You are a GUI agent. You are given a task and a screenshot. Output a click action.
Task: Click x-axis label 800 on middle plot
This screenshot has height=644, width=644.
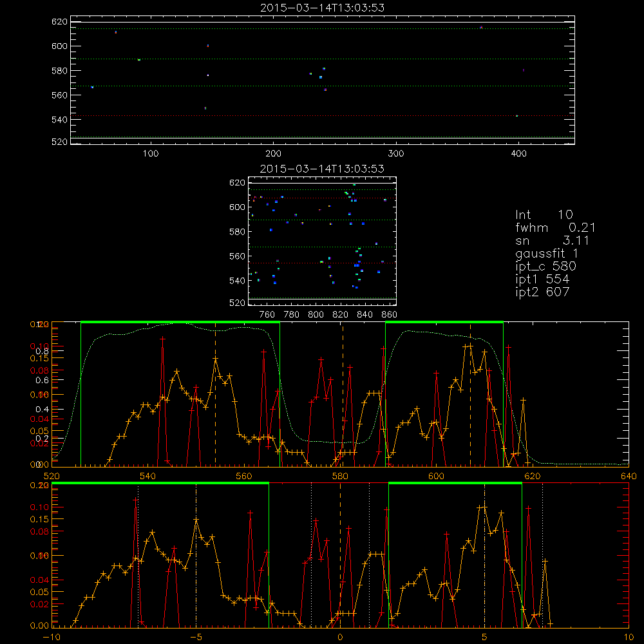(316, 315)
